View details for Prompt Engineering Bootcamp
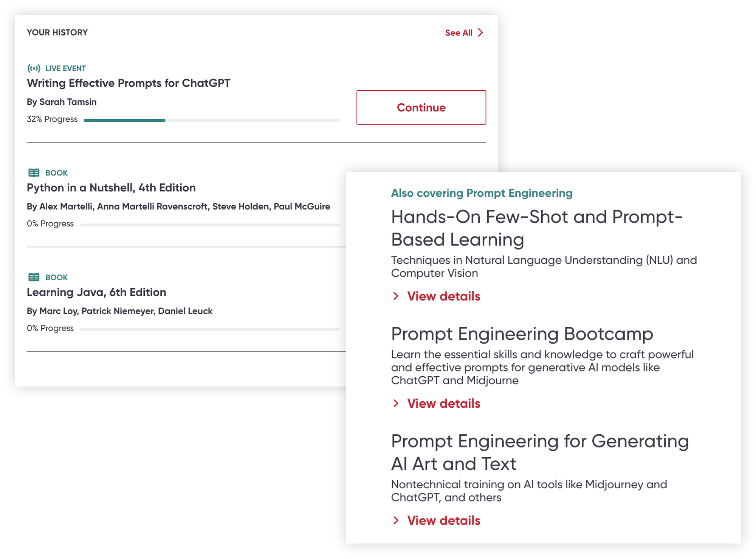The image size is (756, 559). tap(443, 404)
